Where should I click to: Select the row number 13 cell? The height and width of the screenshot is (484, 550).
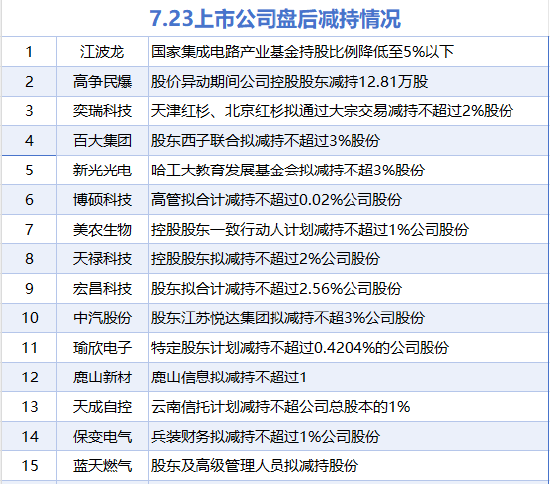(29, 407)
